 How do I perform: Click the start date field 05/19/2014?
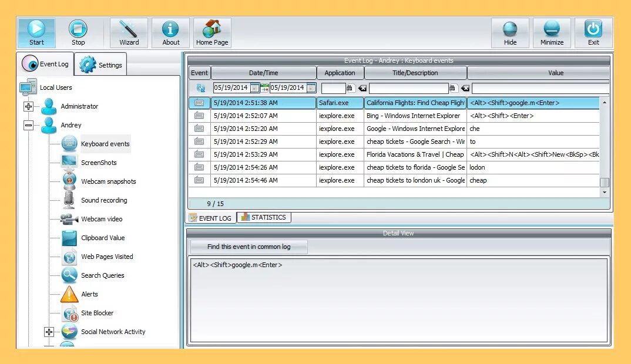231,87
